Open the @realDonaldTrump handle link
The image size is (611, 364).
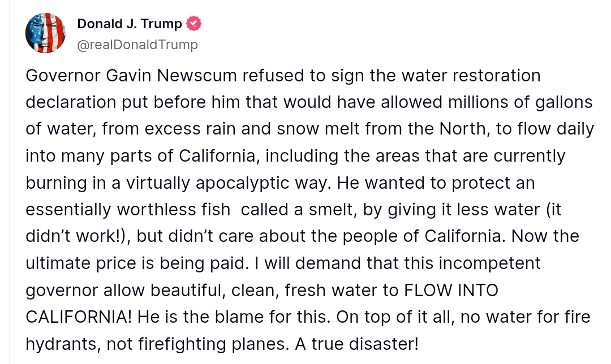137,45
